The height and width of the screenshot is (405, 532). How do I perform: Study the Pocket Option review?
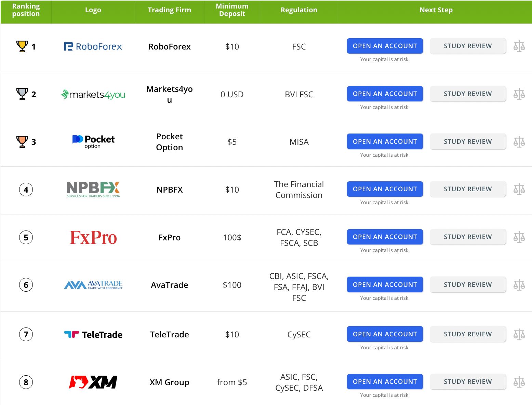pos(468,141)
